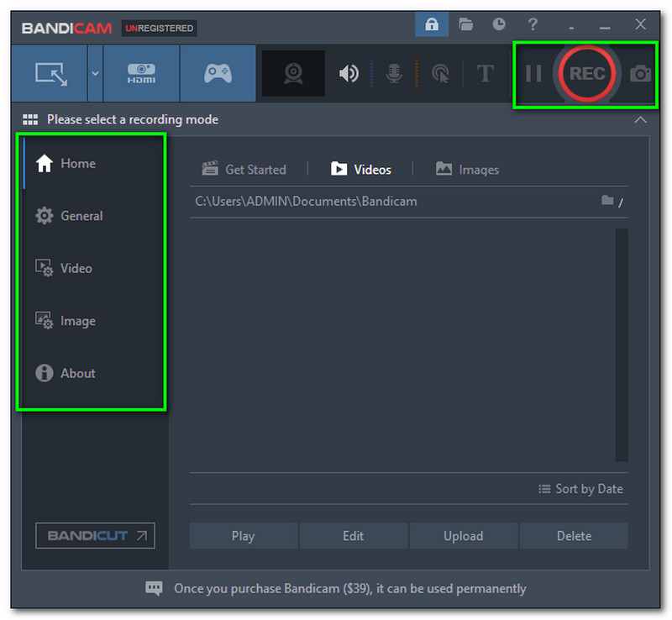672x620 pixels.
Task: Toggle the text overlay T icon
Action: (486, 73)
